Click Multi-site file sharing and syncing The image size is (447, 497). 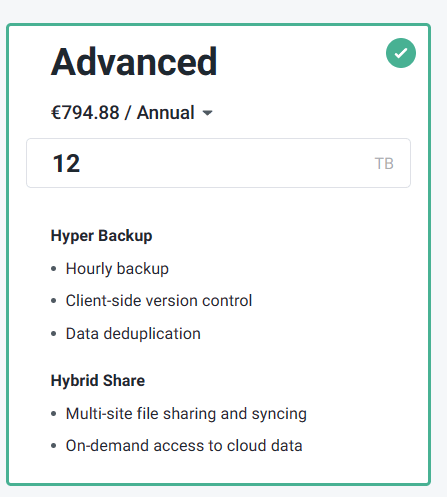tap(186, 414)
